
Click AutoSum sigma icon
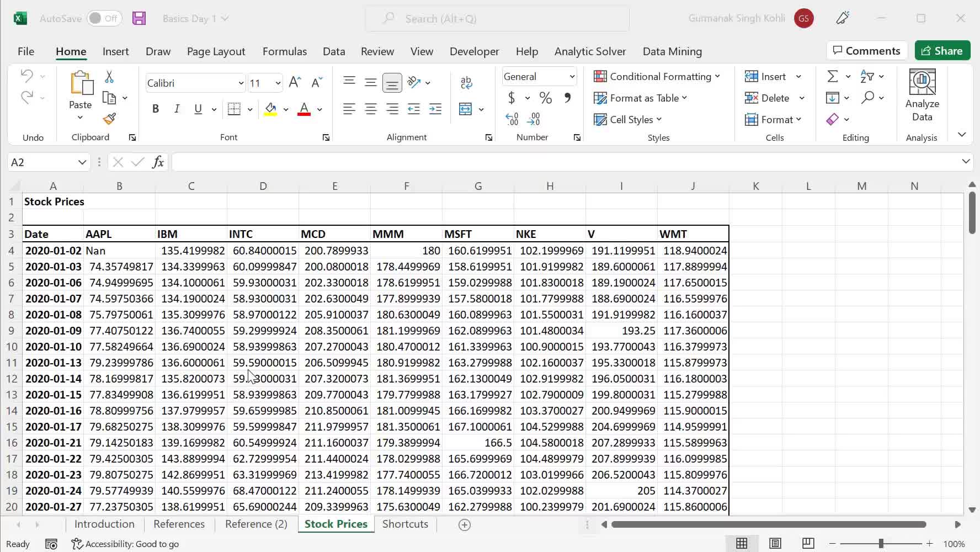coord(833,76)
